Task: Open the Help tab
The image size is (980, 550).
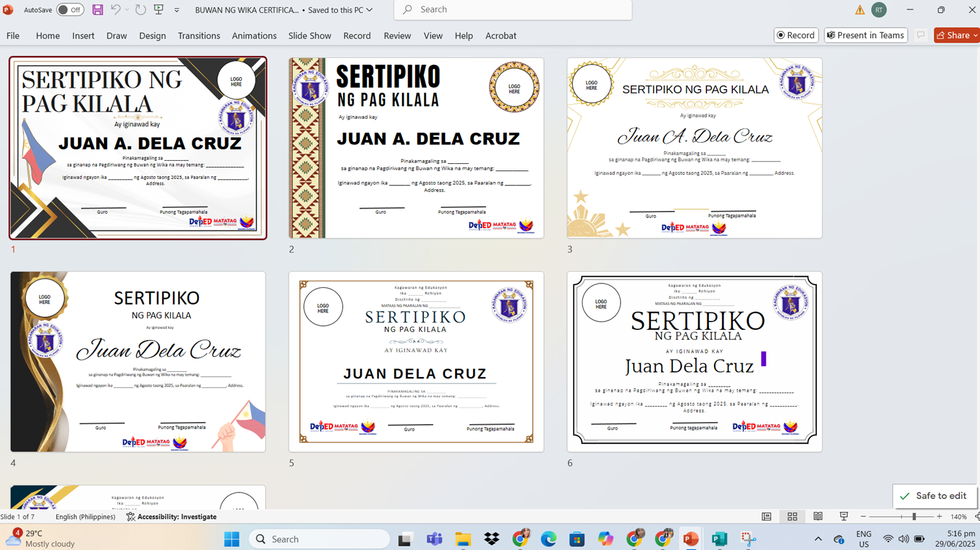Action: pyautogui.click(x=464, y=36)
